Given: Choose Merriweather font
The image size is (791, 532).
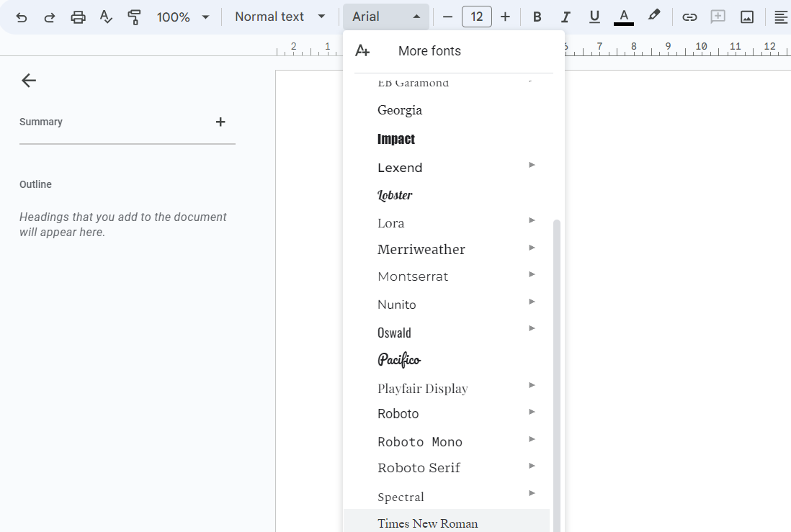Looking at the screenshot, I should click(421, 250).
